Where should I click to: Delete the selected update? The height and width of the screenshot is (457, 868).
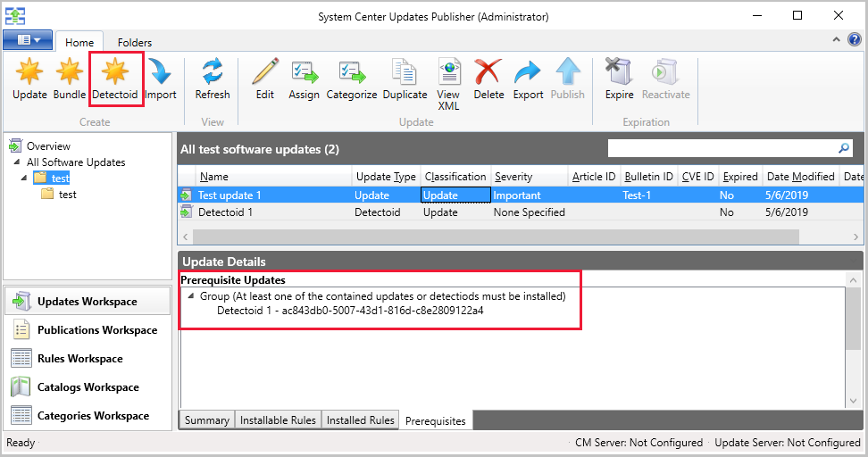(488, 79)
